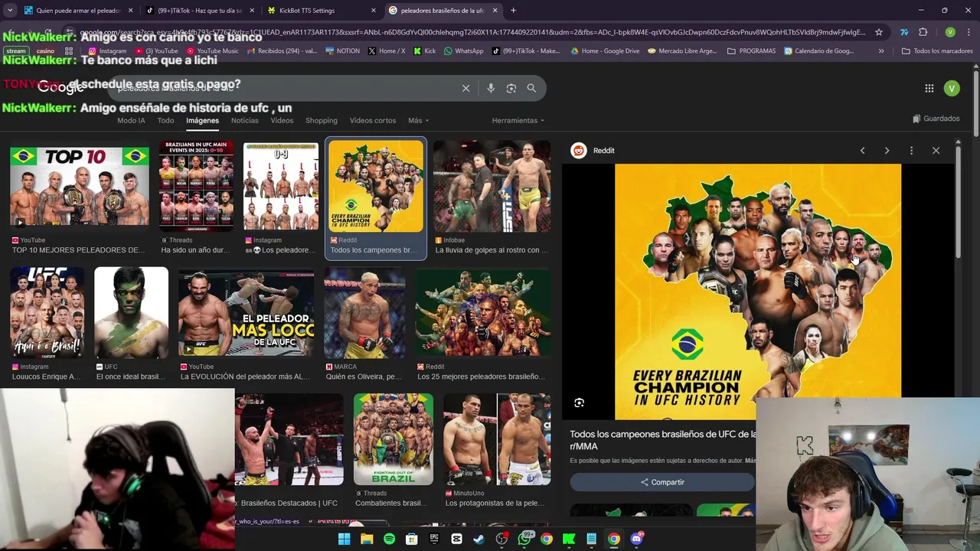Open Microsoft Store from taskbar
This screenshot has height=551, width=980.
click(x=412, y=539)
